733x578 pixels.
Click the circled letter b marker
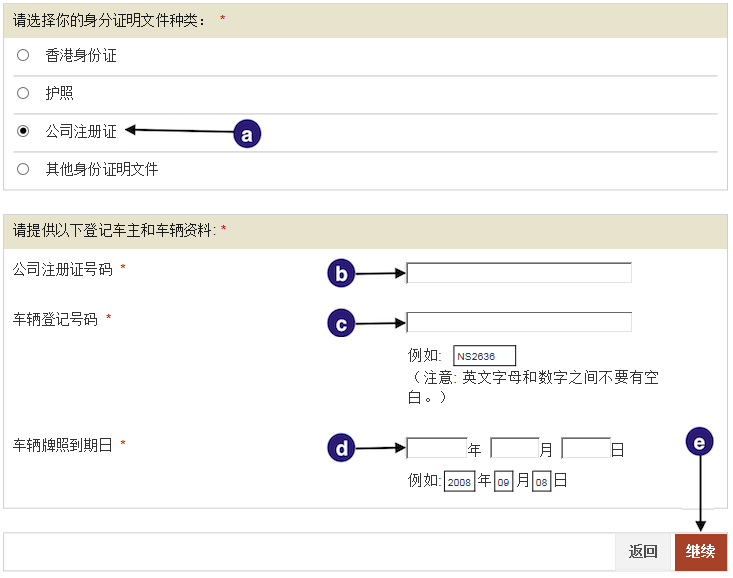point(342,273)
